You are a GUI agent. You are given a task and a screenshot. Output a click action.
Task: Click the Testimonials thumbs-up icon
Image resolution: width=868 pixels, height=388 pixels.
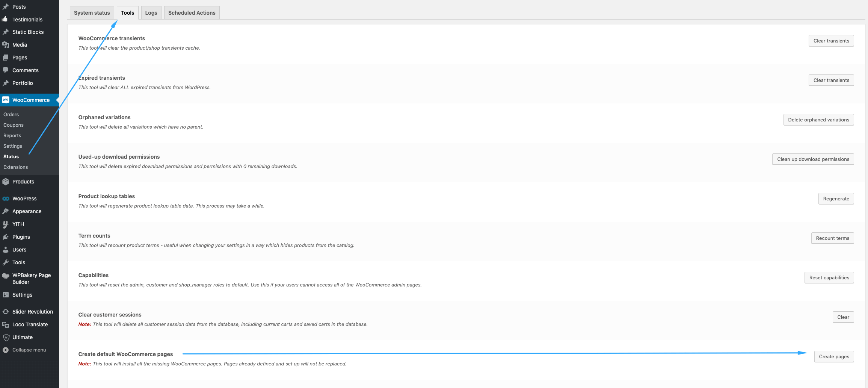coord(5,19)
